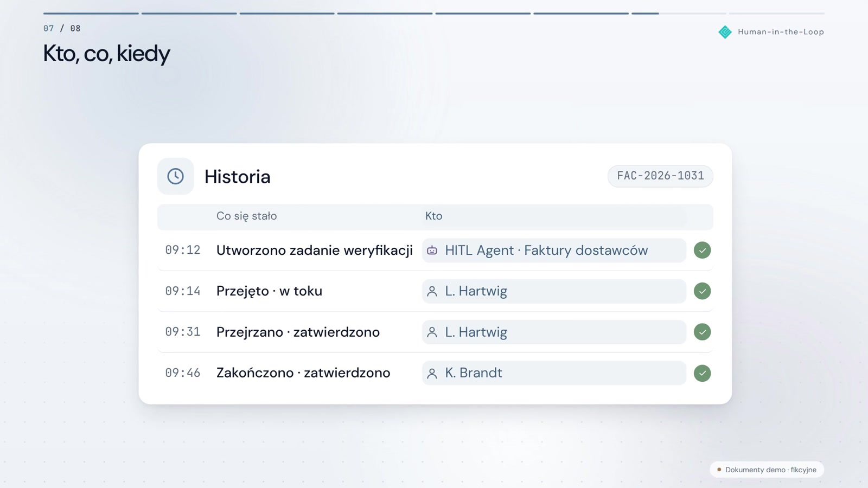Screen dimensions: 868x488
Task: Click the 09:46 timestamp
Action: pyautogui.click(x=183, y=373)
